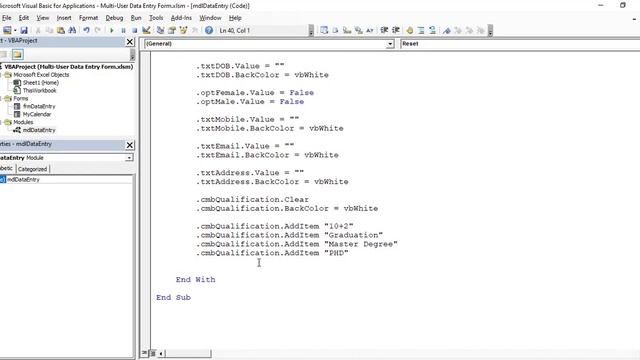Open the Tools menu
Screen dimensions: 640x360
tap(156, 18)
